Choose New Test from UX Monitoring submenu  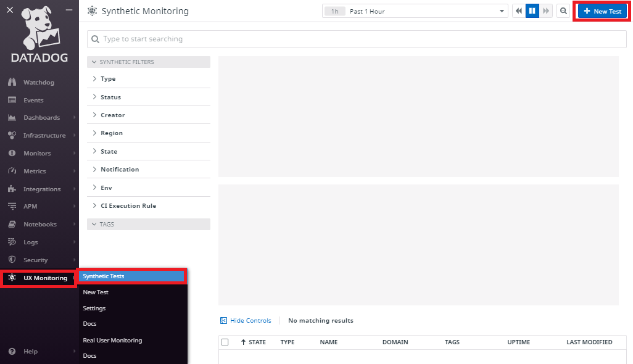pyautogui.click(x=96, y=292)
